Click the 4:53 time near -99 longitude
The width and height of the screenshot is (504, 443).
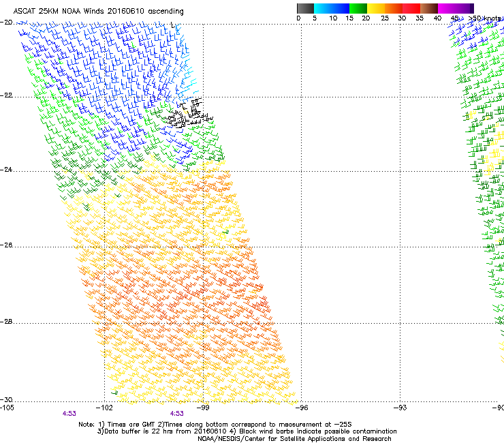177,414
